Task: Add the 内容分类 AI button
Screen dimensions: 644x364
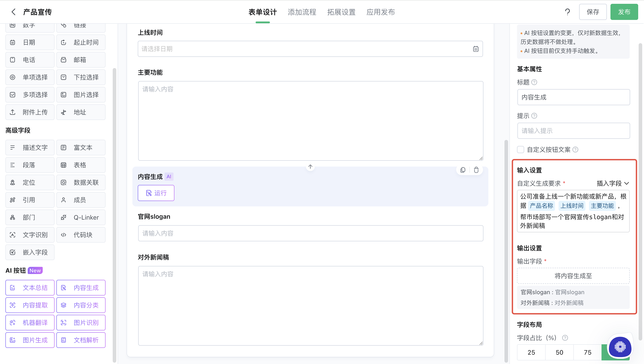Action: [81, 305]
